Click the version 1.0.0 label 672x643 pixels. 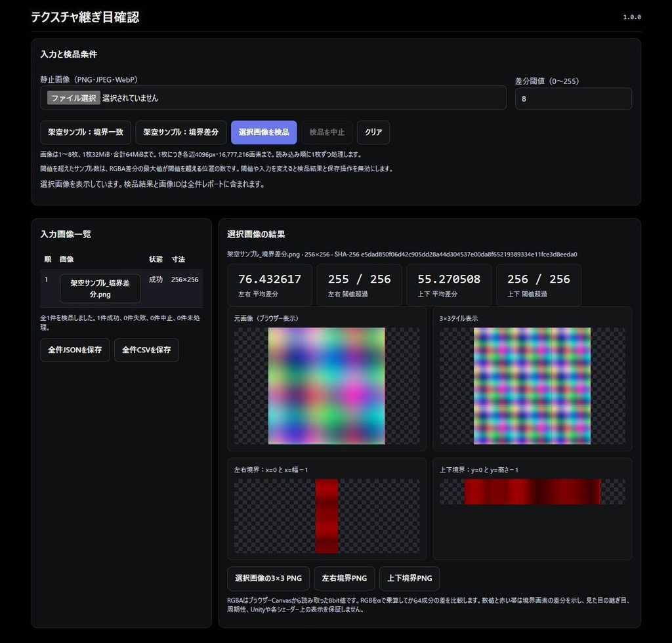pos(632,17)
